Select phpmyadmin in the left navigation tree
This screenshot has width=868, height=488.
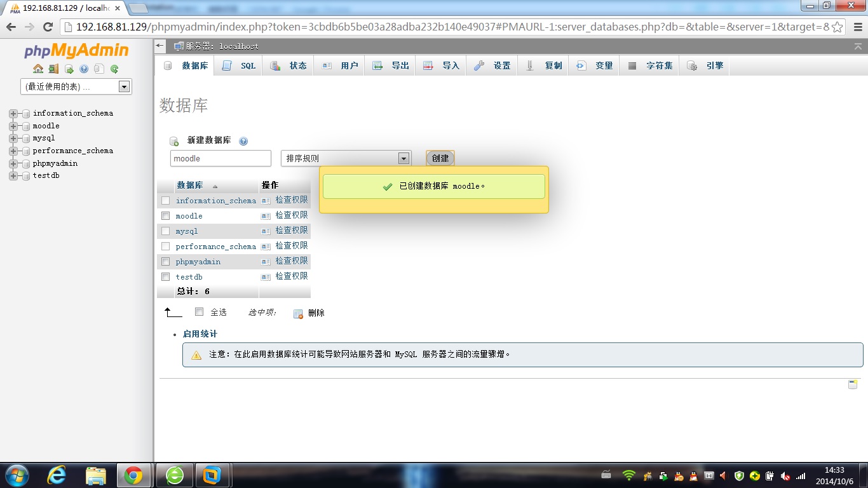pos(55,163)
